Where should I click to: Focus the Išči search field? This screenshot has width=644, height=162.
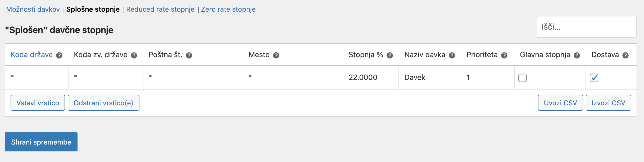coord(587,27)
